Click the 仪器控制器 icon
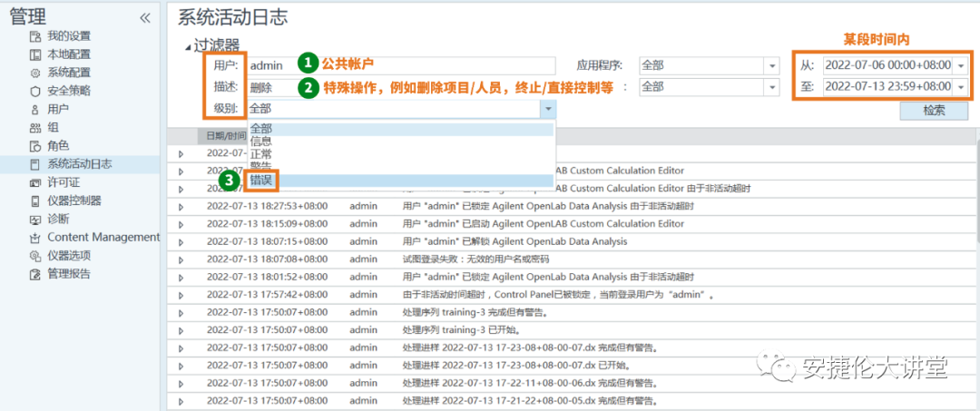 pyautogui.click(x=35, y=201)
